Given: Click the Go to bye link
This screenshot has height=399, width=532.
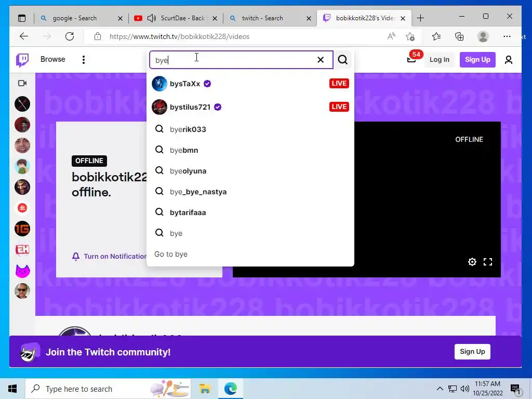Looking at the screenshot, I should [171, 254].
